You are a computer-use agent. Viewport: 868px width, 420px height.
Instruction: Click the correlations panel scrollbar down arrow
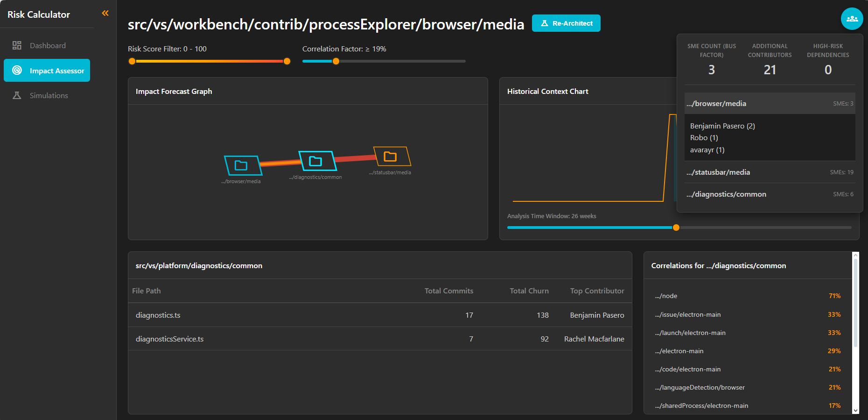pos(855,411)
